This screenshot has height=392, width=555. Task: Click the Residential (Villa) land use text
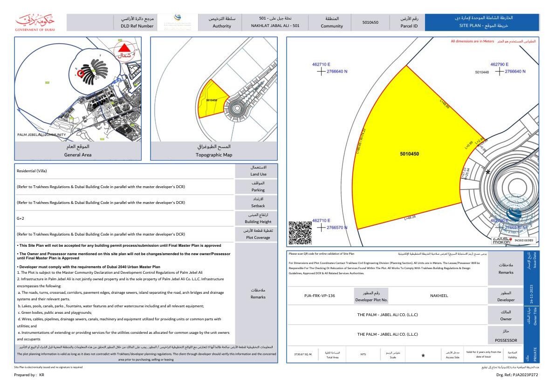(32, 171)
